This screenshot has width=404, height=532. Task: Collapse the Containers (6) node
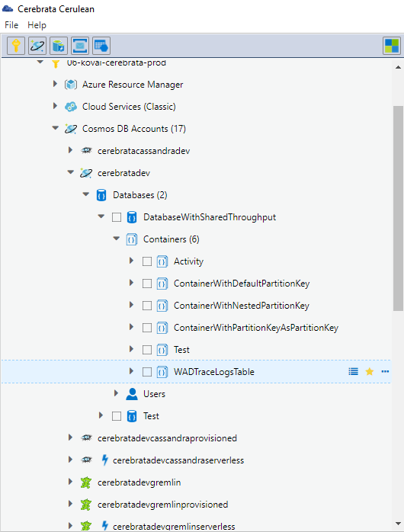117,239
